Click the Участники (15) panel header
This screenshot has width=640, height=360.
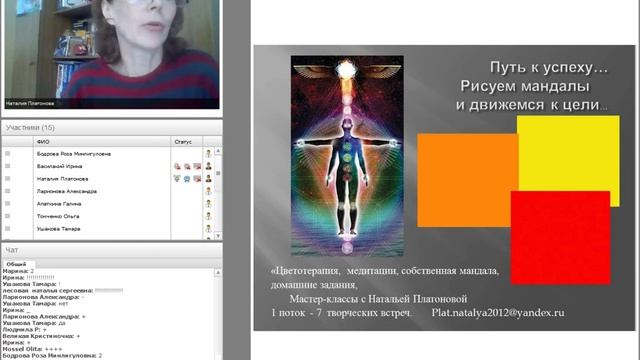[x=112, y=128]
